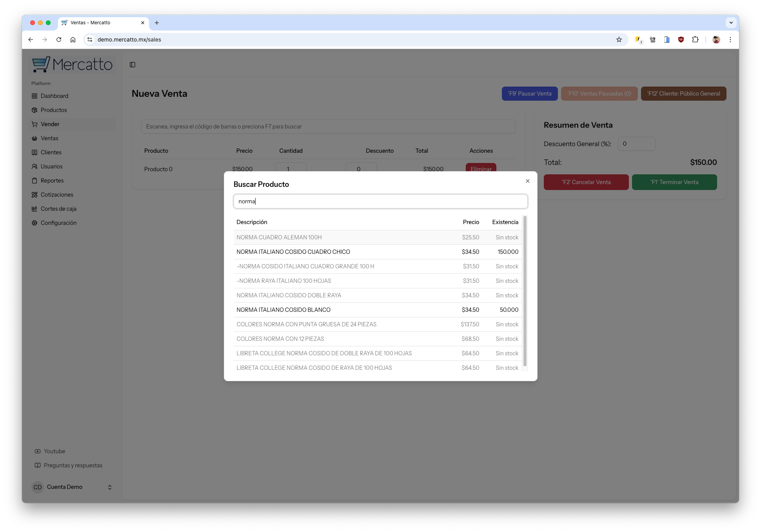The width and height of the screenshot is (761, 532).
Task: Open the tab search dropdown arrow
Action: click(x=731, y=23)
